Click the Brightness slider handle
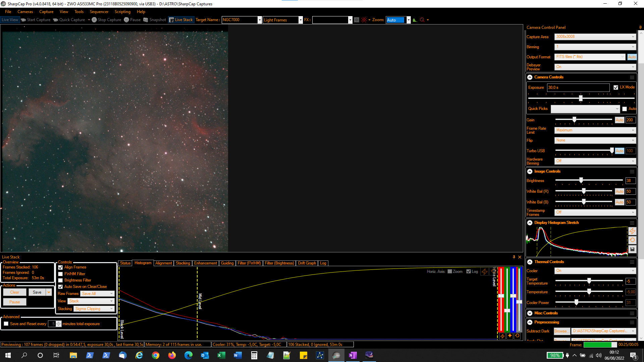The height and width of the screenshot is (362, 644). click(x=581, y=180)
